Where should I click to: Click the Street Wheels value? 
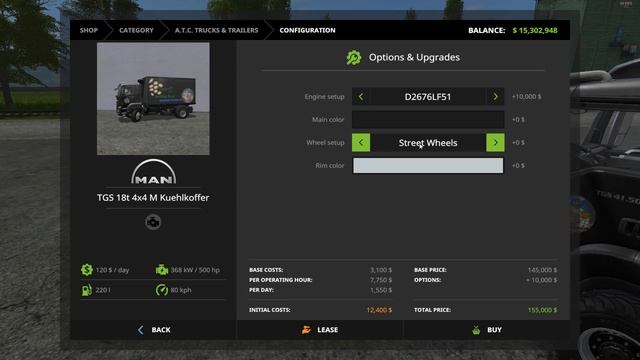(428, 143)
